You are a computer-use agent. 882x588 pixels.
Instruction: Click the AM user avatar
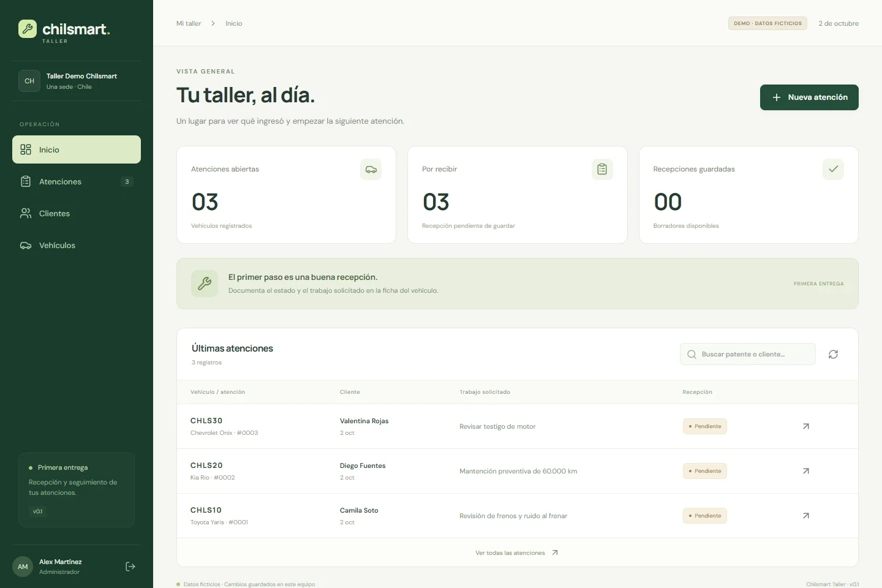point(23,567)
